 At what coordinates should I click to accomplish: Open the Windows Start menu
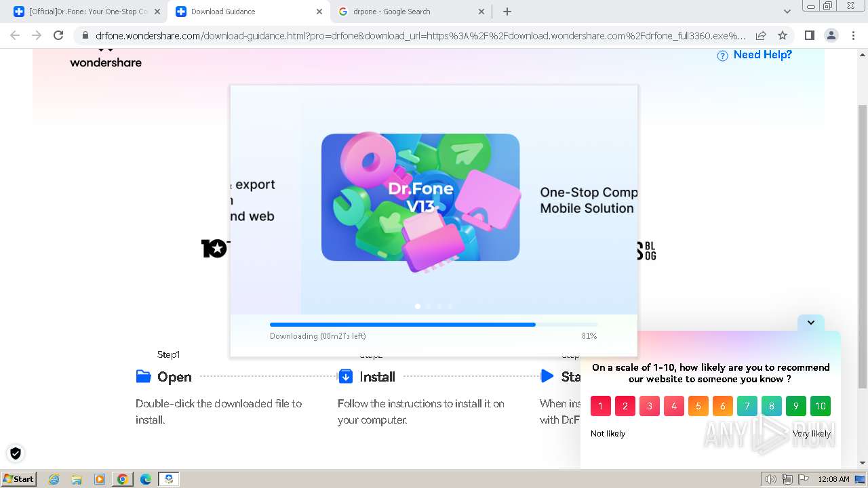(x=18, y=479)
